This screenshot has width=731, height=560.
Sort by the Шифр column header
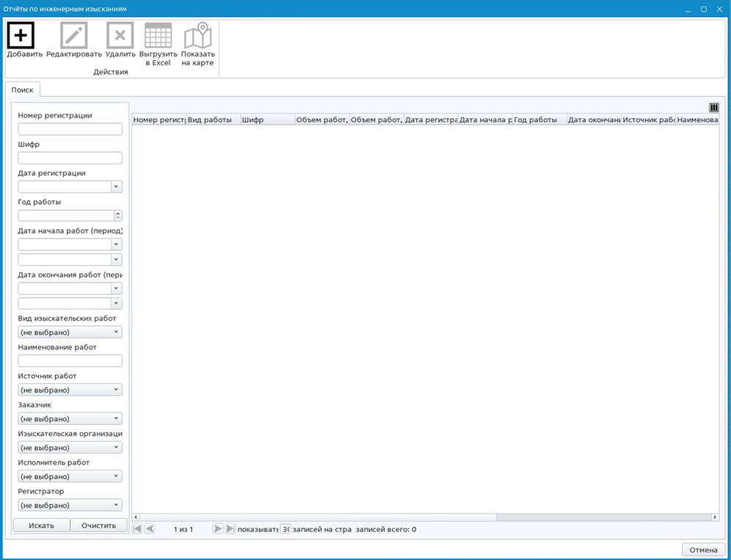coord(267,120)
